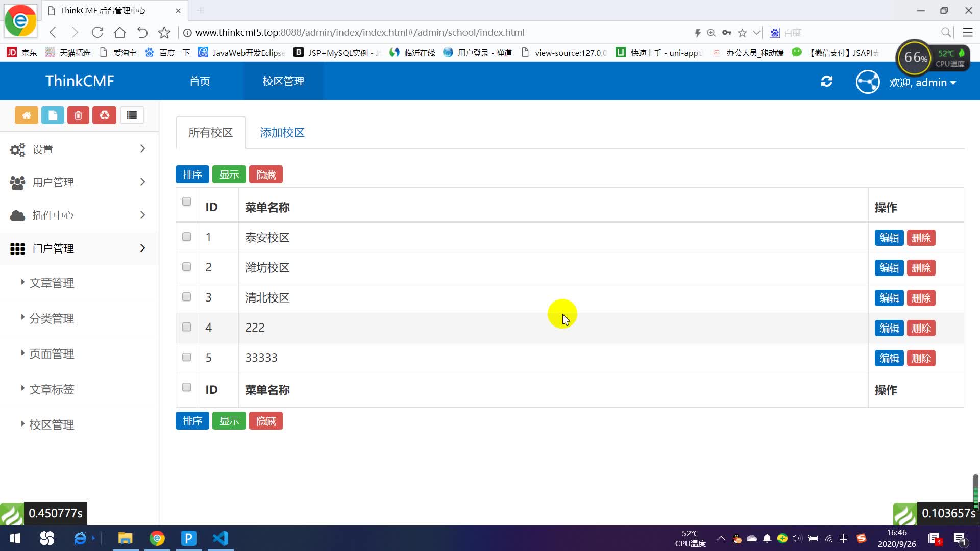Open the 欢迎, admin dropdown

pos(922,82)
